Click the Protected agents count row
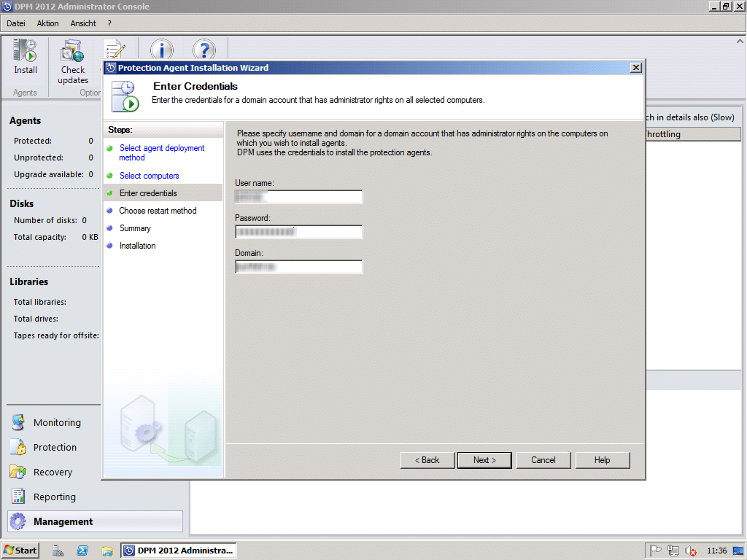The width and height of the screenshot is (747, 560). click(53, 141)
